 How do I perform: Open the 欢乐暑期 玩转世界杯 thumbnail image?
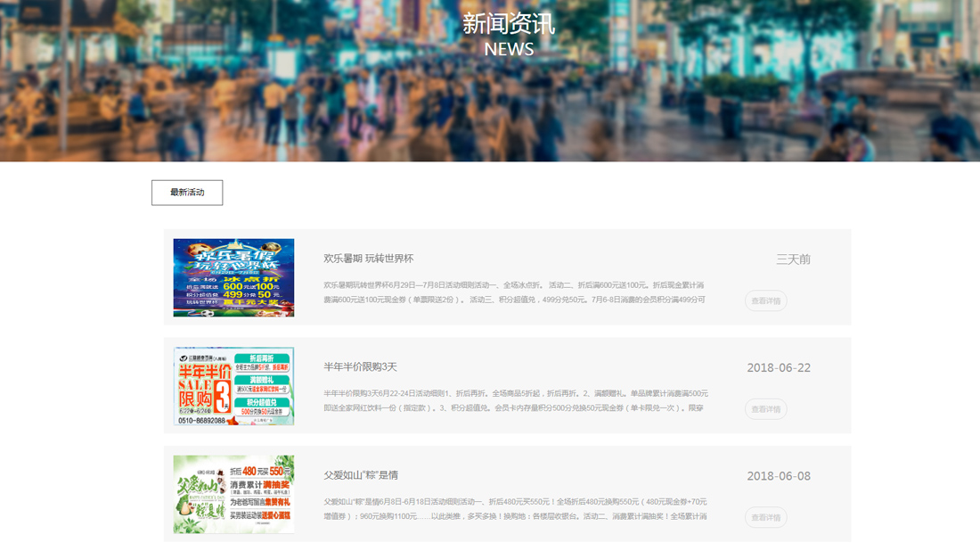233,277
